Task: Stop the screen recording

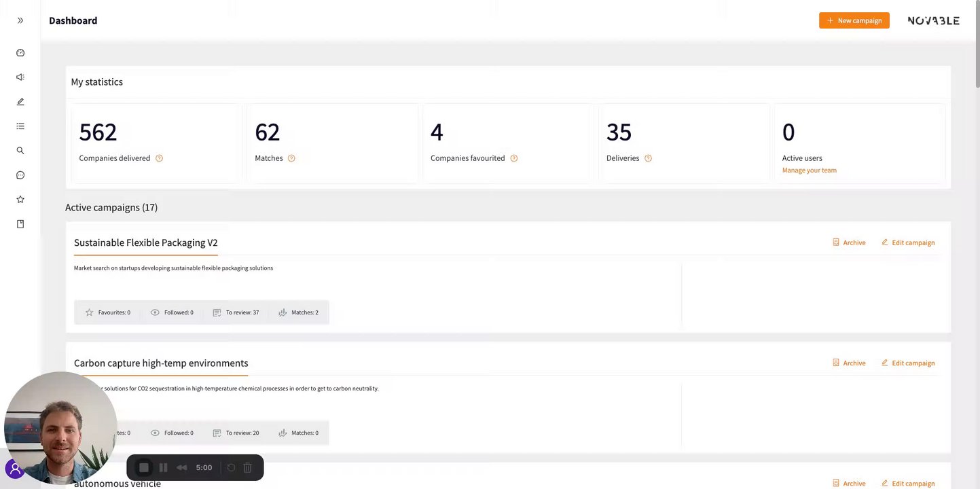Action: [x=144, y=467]
